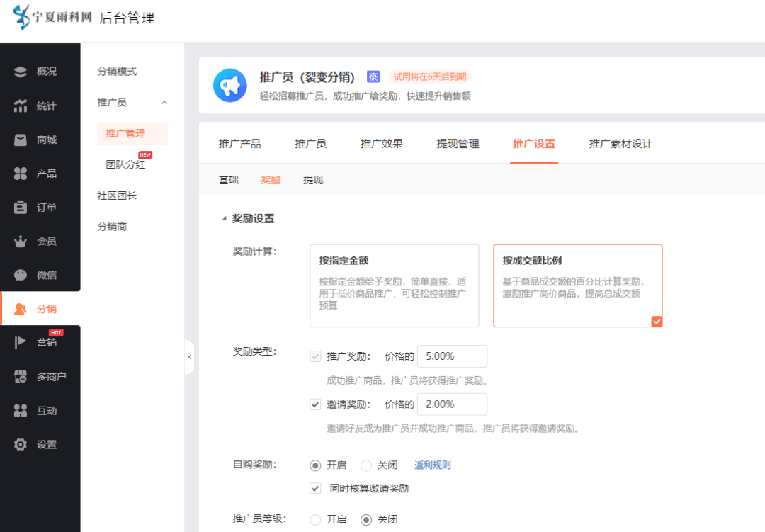Tick the 推广奖励 checkbox

tap(315, 356)
